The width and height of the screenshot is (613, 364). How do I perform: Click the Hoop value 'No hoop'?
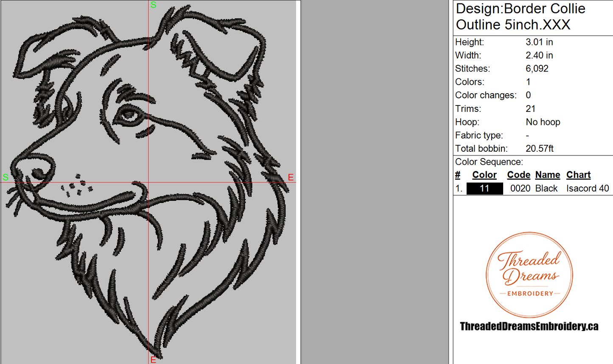[543, 122]
